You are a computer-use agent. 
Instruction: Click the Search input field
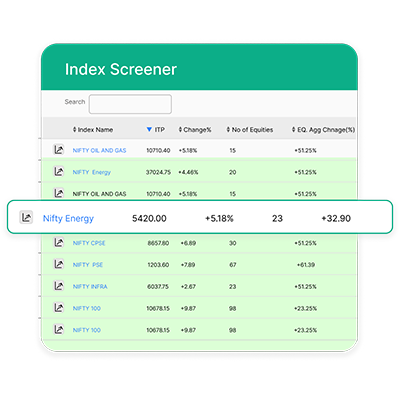130,104
